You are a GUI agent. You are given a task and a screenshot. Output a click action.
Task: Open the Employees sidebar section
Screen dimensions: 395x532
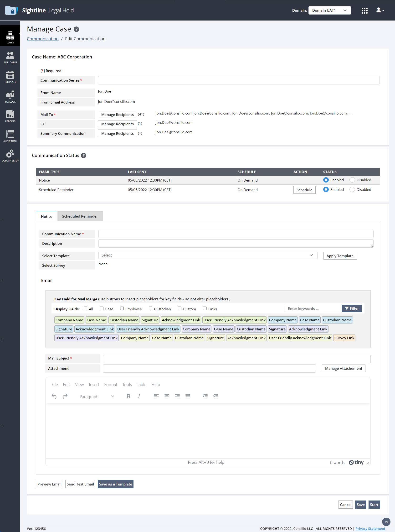pyautogui.click(x=10, y=57)
